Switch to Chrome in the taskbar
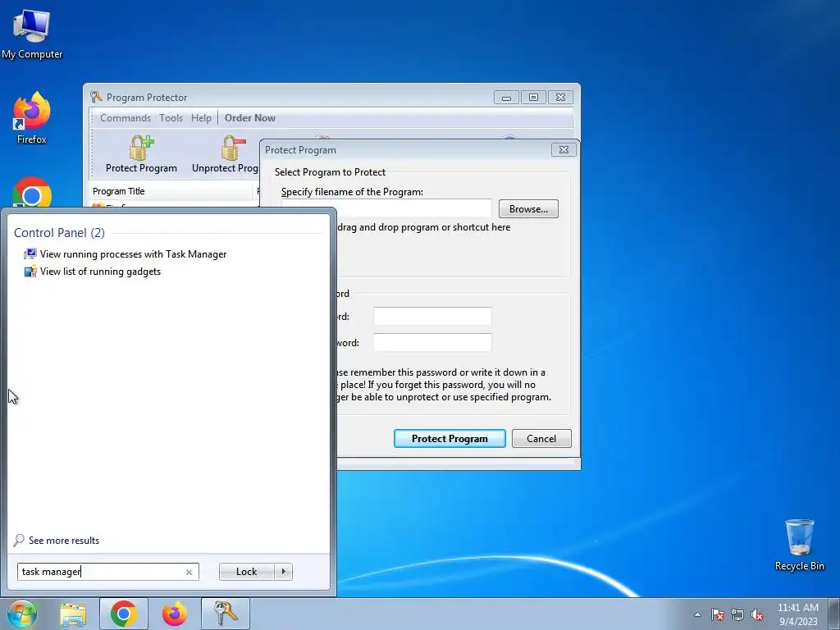 tap(124, 614)
